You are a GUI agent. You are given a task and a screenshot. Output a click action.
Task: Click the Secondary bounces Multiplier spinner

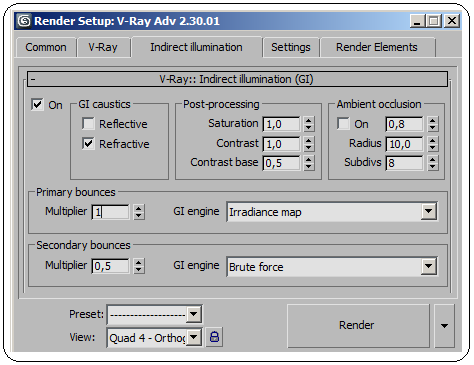coord(139,266)
